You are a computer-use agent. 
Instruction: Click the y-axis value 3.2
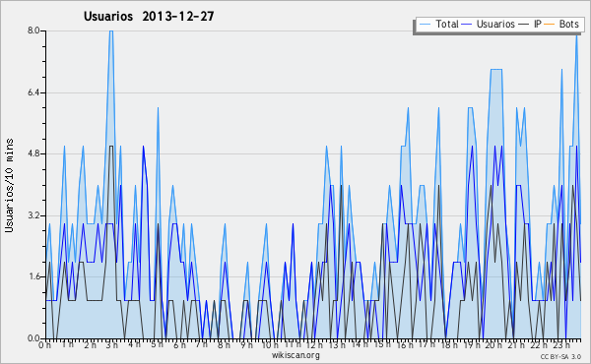coord(33,215)
